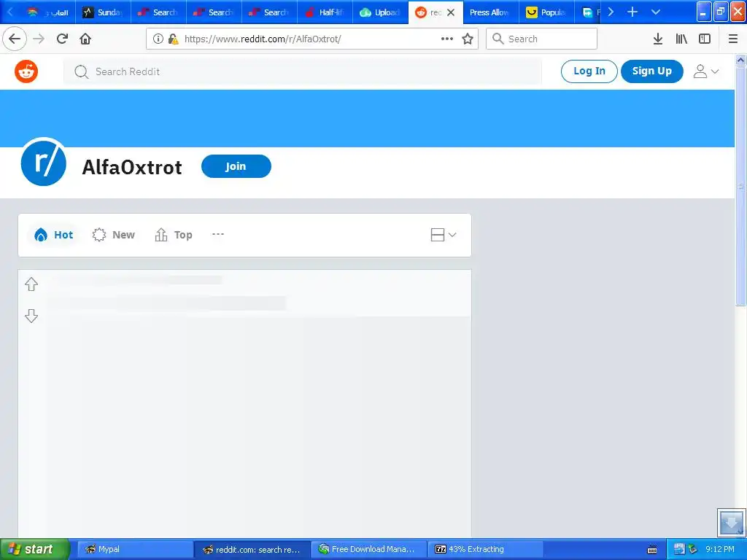Image resolution: width=747 pixels, height=560 pixels.
Task: Show site information icon in address bar
Action: pyautogui.click(x=158, y=39)
